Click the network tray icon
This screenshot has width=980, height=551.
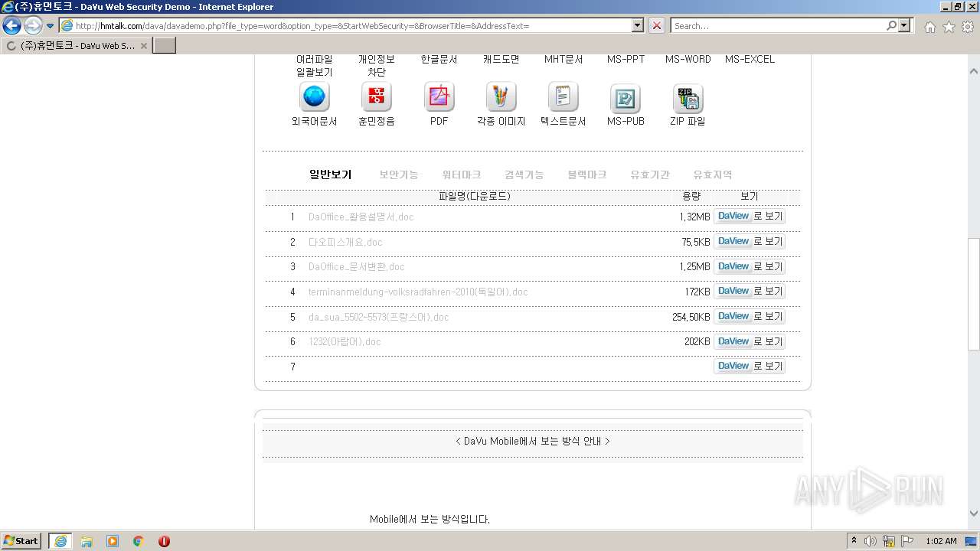coord(889,541)
